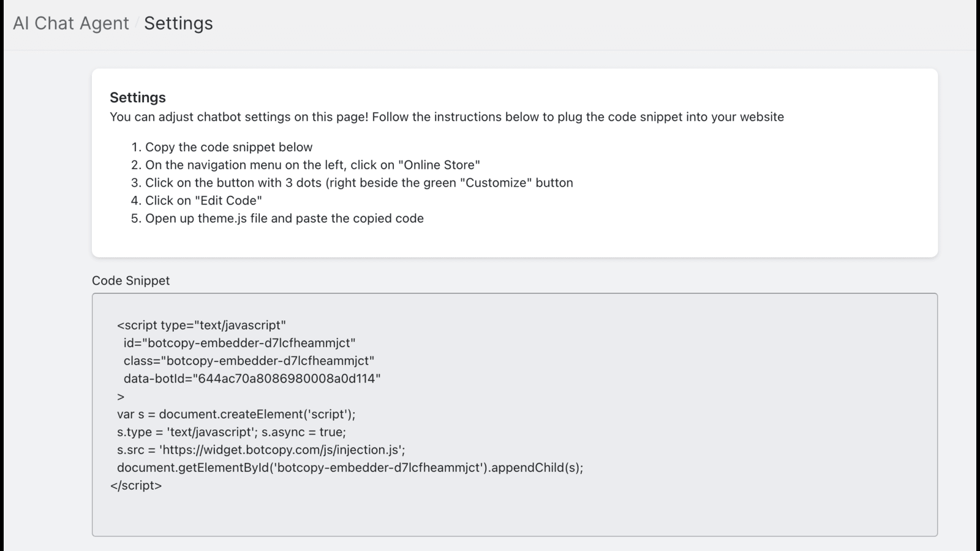This screenshot has width=980, height=551.
Task: Click the script type="text/javascript" line
Action: 202,325
